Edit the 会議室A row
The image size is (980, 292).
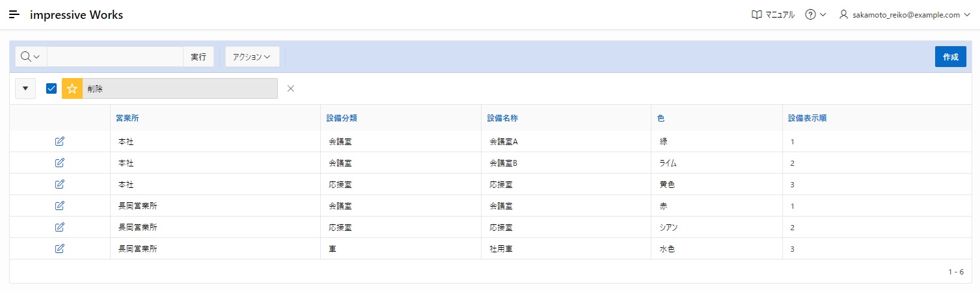coord(60,141)
